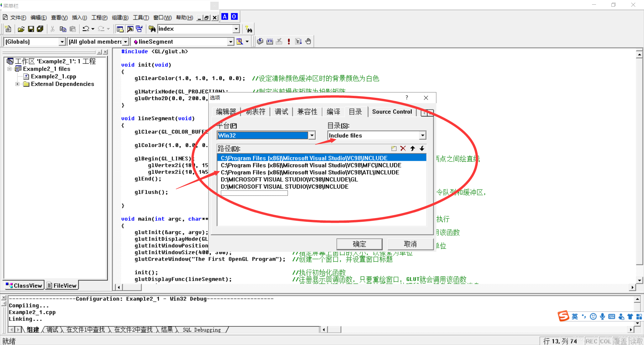644x345 pixels.
Task: Switch to the FileView tab
Action: [x=62, y=285]
